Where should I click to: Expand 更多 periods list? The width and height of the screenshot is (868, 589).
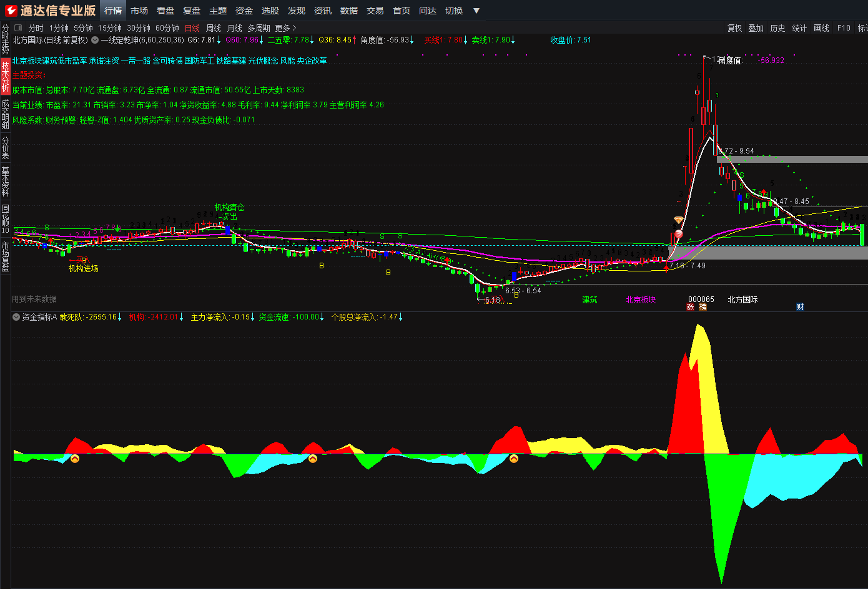pyautogui.click(x=285, y=28)
